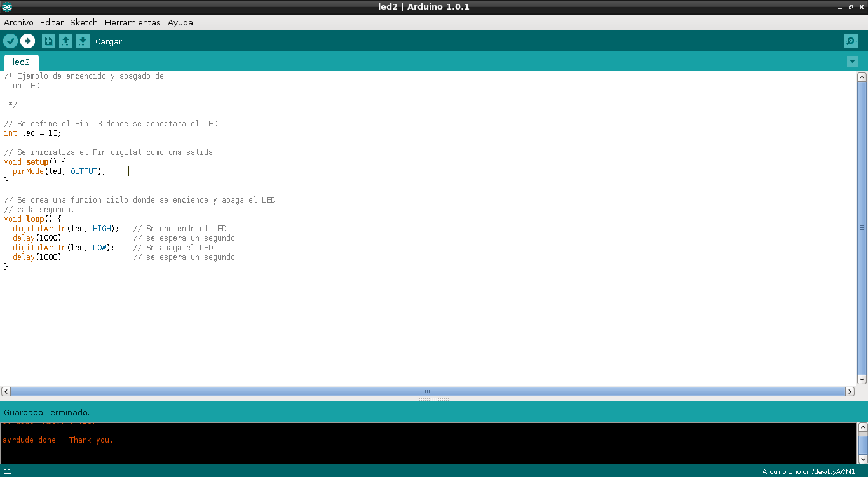Open the Herramientas menu

pyautogui.click(x=132, y=22)
